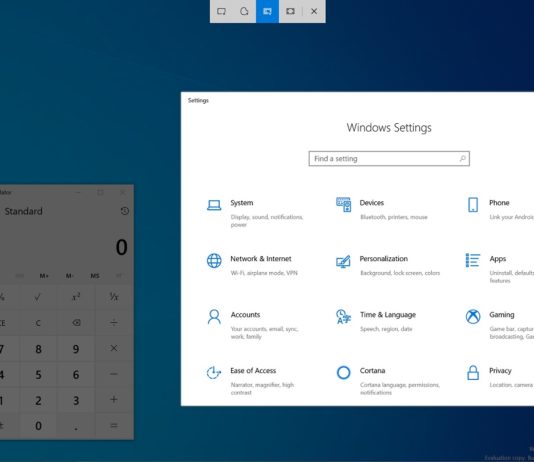Select the window snip mode
Screen dimensions: 534x462
pos(267,11)
